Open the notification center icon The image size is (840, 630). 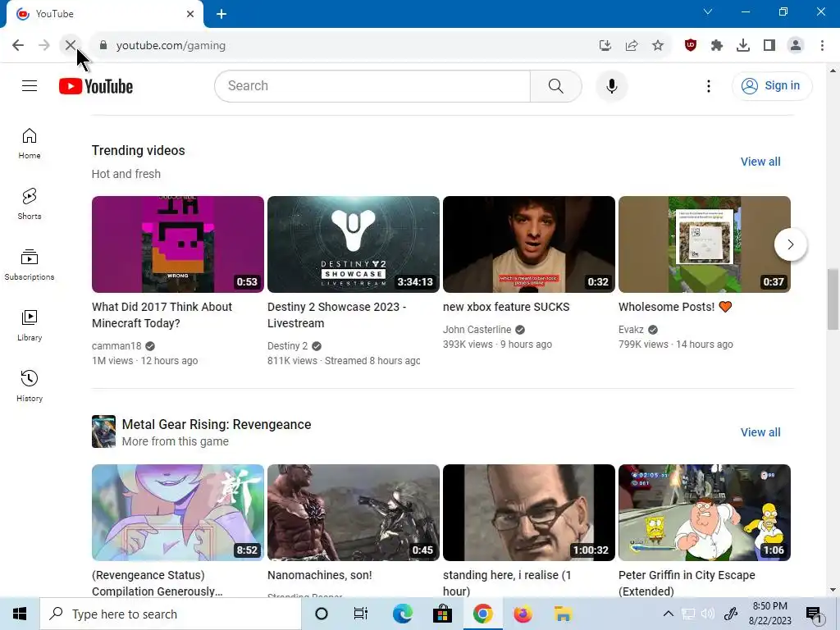[814, 614]
